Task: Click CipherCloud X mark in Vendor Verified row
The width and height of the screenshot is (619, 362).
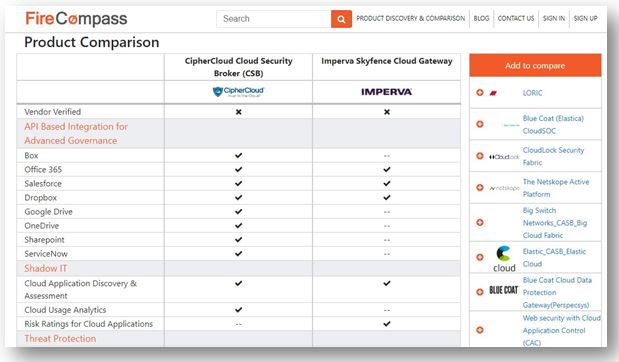Action: point(238,112)
